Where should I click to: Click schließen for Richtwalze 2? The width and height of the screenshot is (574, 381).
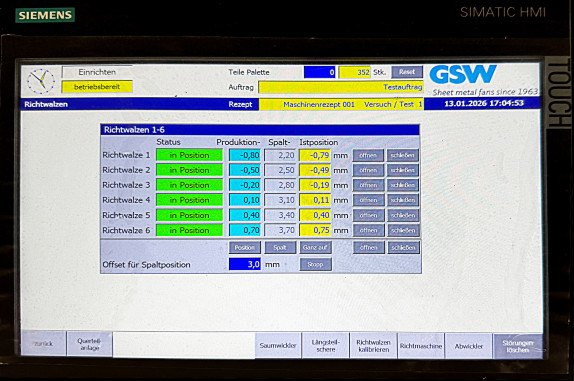pos(402,170)
